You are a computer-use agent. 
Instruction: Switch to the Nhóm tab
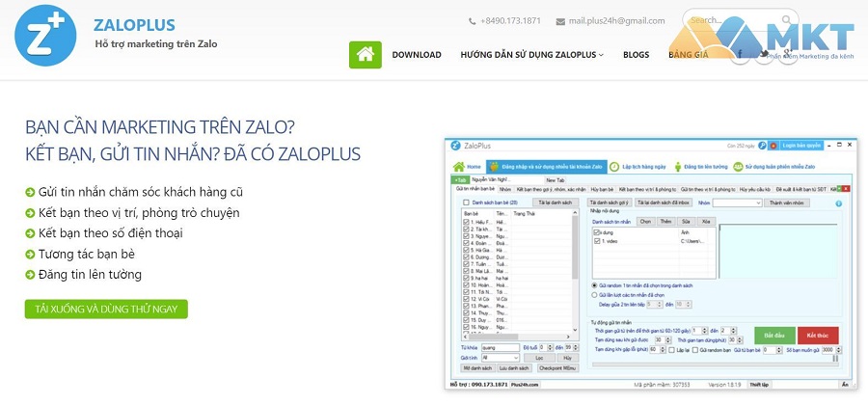(504, 189)
